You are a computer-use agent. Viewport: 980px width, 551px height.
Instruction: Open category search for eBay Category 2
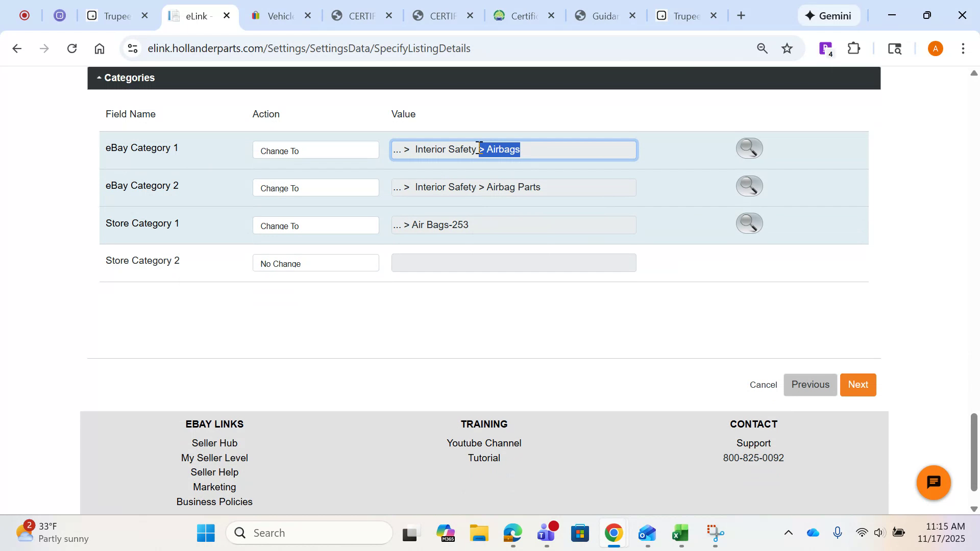coord(748,186)
